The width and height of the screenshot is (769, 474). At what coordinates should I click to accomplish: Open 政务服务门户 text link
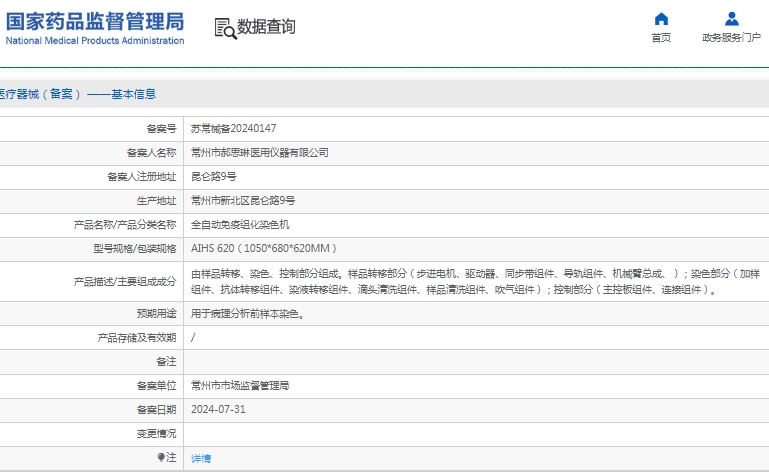tap(731, 38)
